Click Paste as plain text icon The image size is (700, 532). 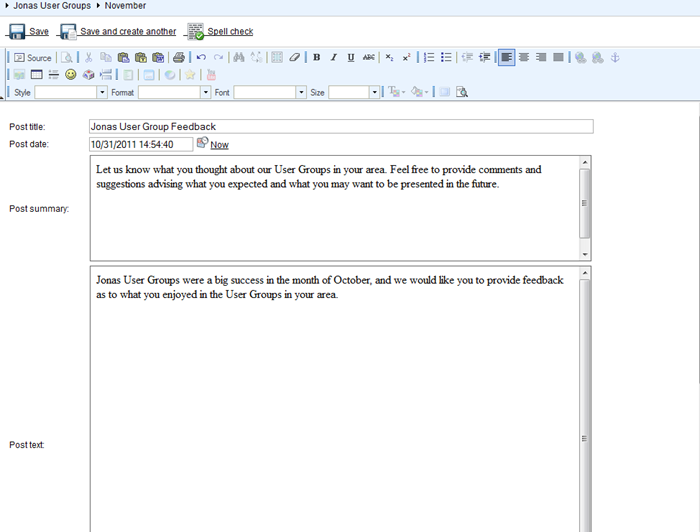point(141,58)
